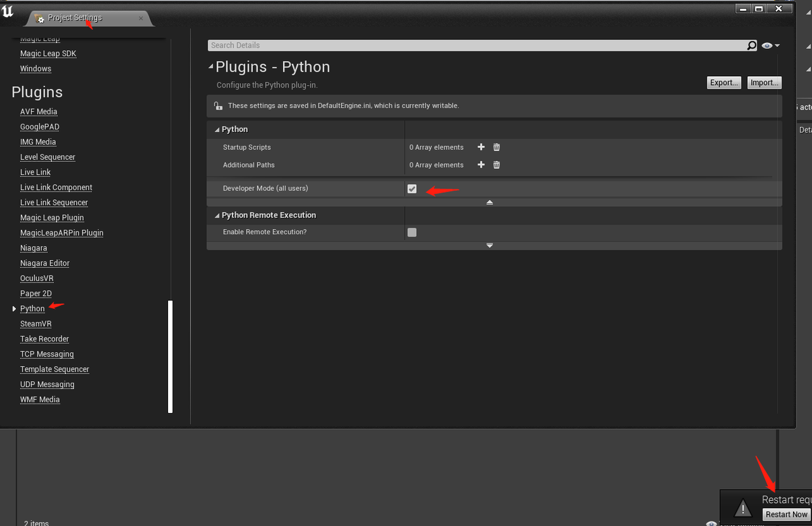This screenshot has width=812, height=526.
Task: Click the Additional Paths property label
Action: (x=249, y=165)
